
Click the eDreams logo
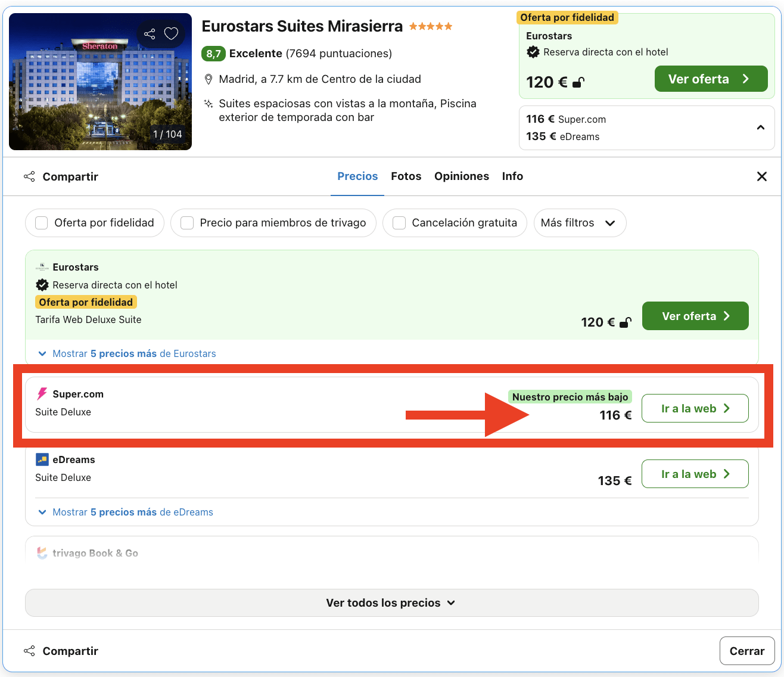pyautogui.click(x=42, y=459)
